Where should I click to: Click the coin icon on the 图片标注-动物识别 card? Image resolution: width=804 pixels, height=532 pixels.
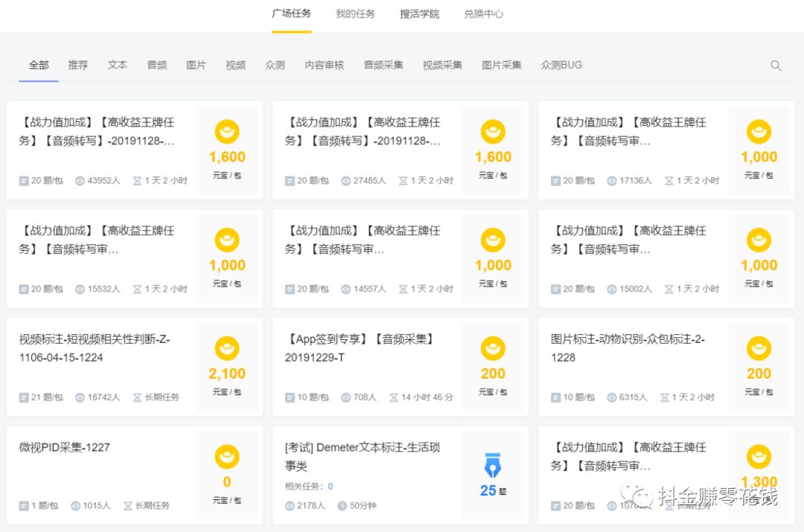759,347
